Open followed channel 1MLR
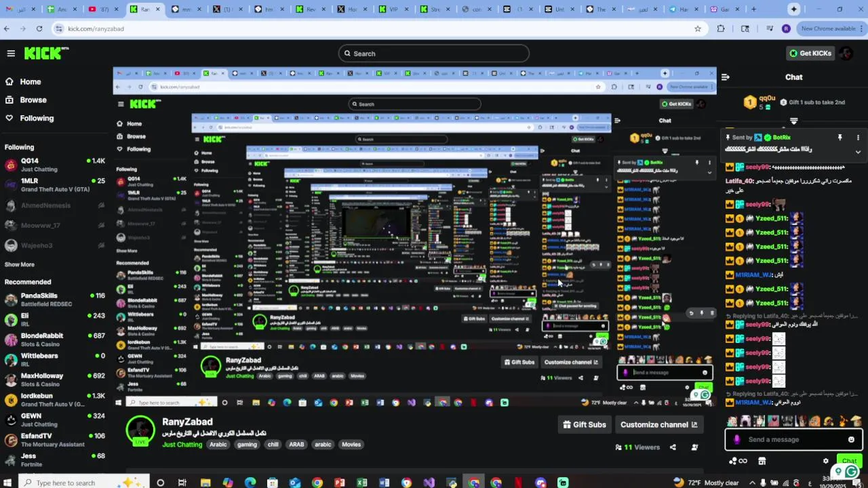 [x=54, y=185]
